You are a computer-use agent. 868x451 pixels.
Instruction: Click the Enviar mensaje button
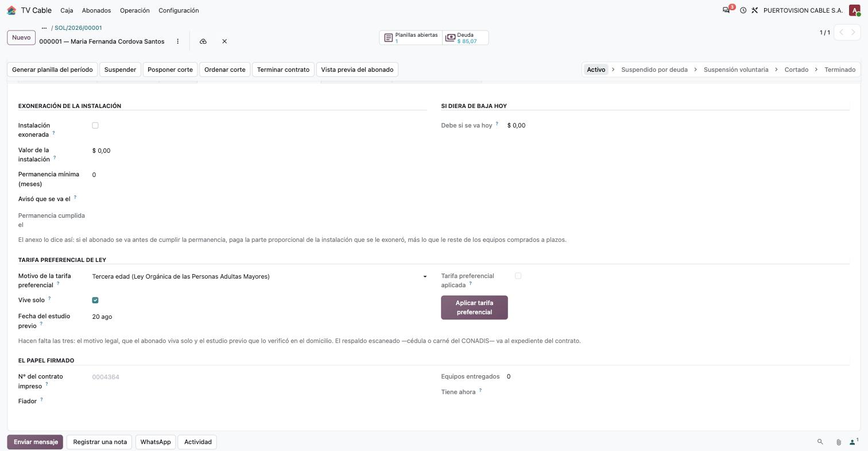[35, 442]
